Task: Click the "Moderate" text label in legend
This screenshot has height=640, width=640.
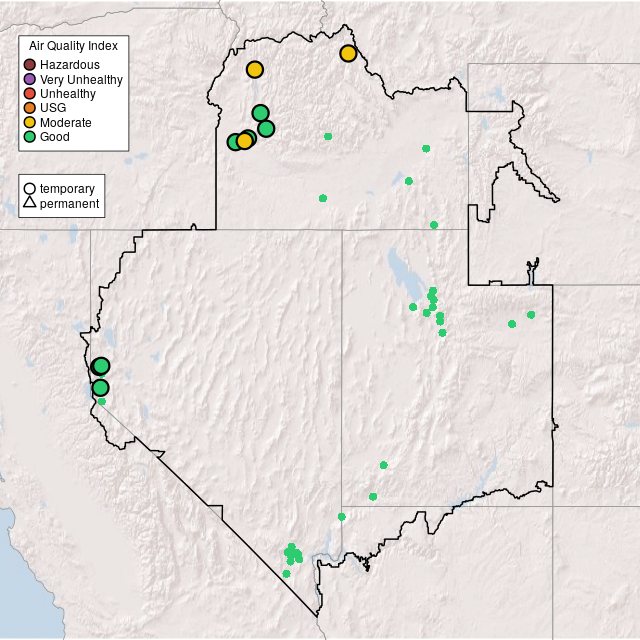Action: [66, 123]
